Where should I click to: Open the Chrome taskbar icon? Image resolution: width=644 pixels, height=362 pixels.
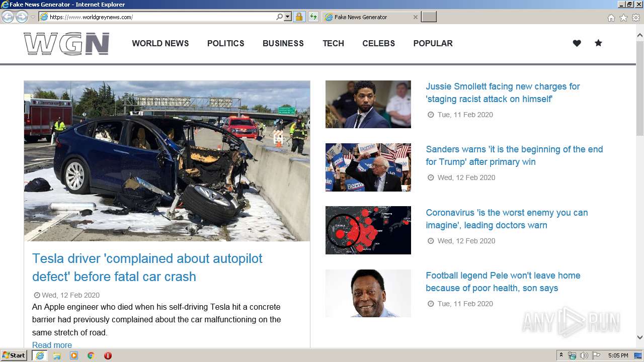tap(91, 355)
